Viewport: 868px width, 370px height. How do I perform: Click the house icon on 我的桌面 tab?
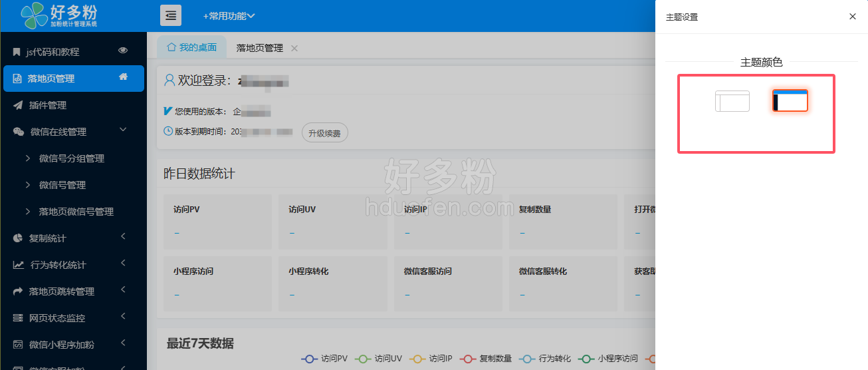[171, 47]
